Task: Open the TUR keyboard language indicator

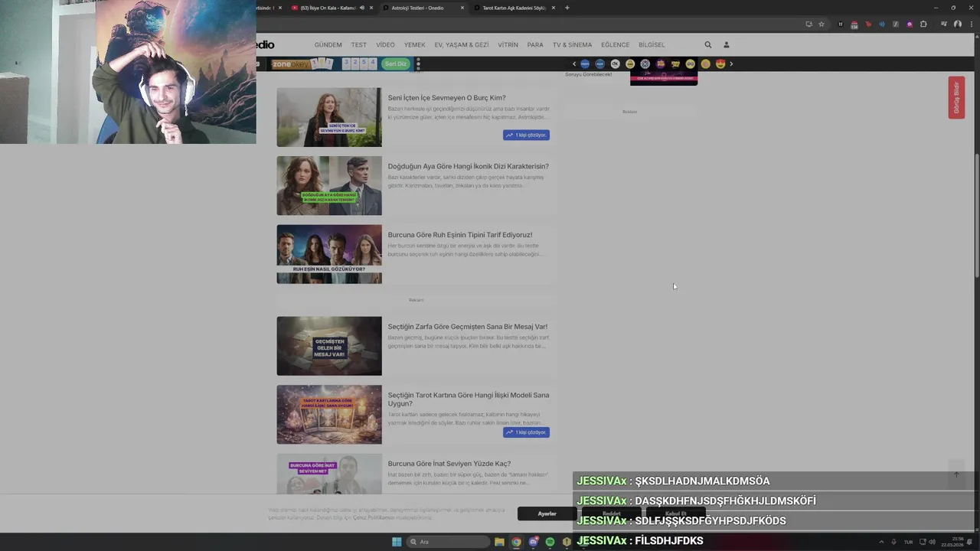Action: (908, 542)
